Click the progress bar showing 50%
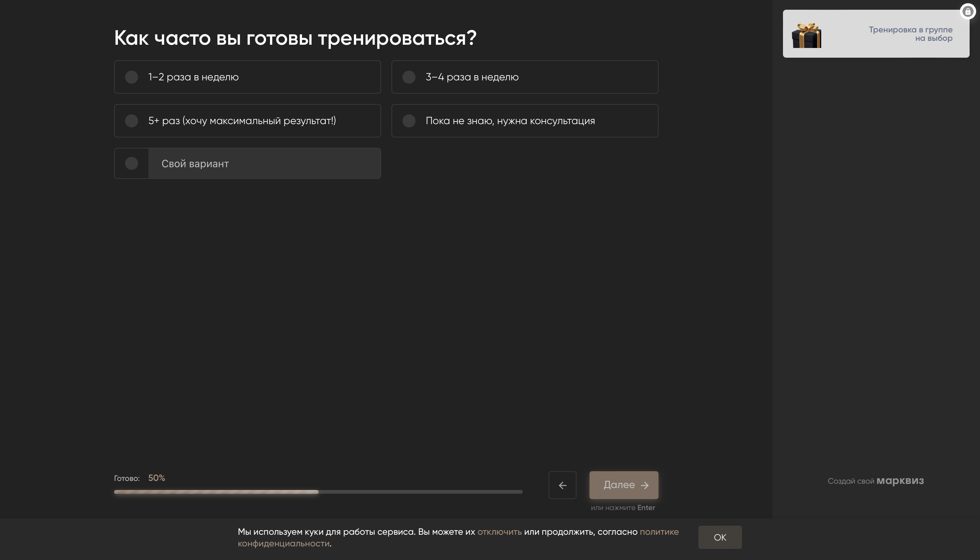 (318, 492)
